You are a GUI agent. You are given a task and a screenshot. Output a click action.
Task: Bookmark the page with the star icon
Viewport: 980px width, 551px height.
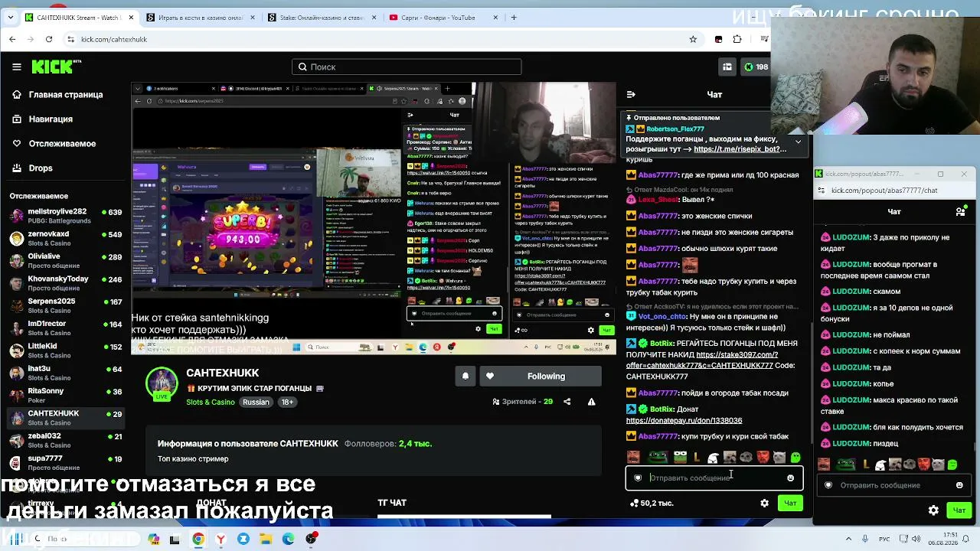[693, 39]
